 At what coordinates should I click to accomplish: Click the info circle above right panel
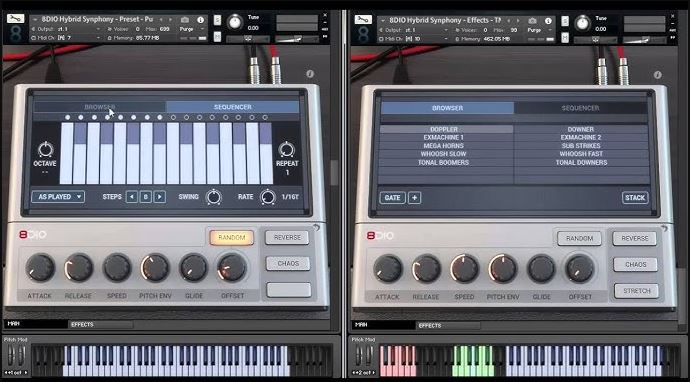click(x=657, y=75)
